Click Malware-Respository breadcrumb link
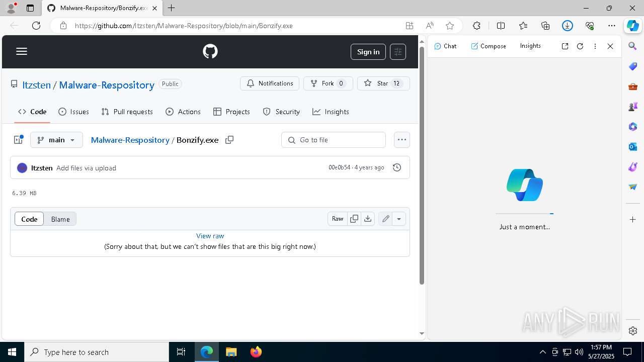The image size is (644, 362). coord(130,140)
